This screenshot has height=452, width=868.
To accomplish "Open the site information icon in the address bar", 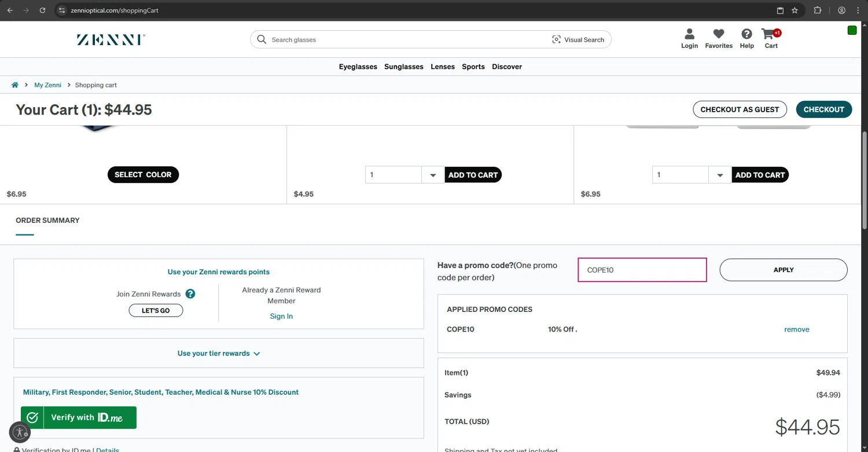I will coord(62,10).
